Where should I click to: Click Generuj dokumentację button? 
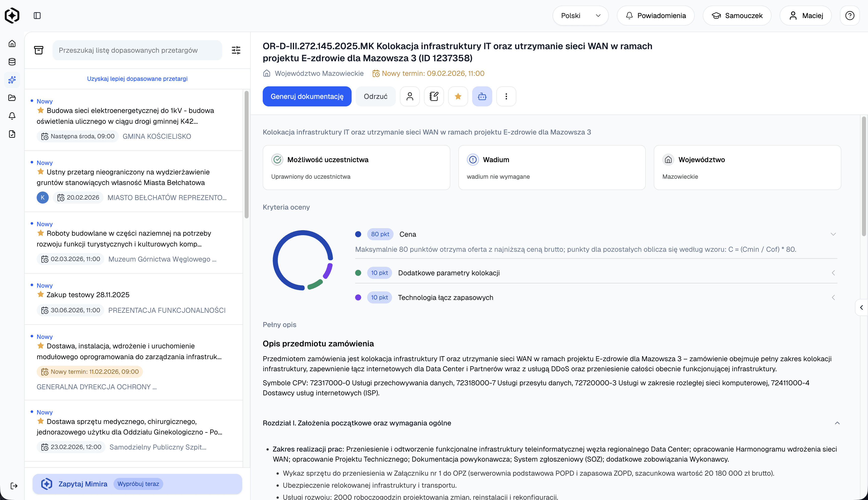[x=307, y=96]
